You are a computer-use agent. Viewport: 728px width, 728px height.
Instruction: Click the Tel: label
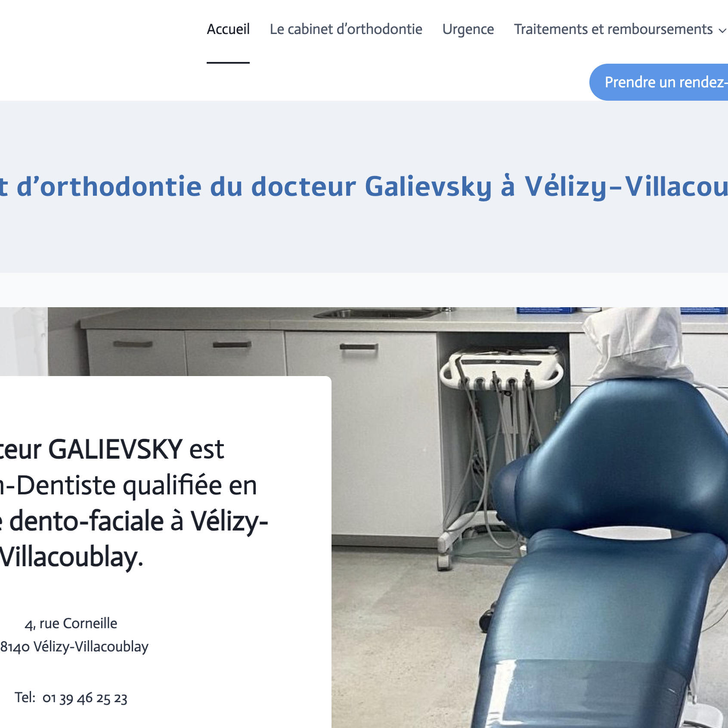pyautogui.click(x=25, y=697)
